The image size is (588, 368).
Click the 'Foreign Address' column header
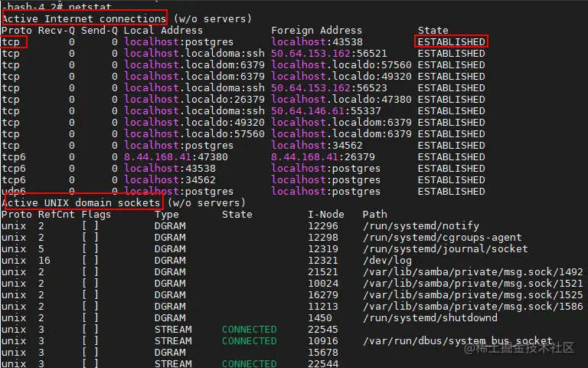[x=316, y=31]
